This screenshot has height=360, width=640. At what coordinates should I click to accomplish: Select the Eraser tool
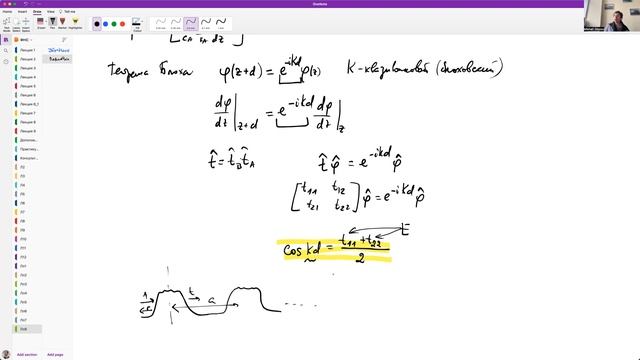[x=40, y=23]
